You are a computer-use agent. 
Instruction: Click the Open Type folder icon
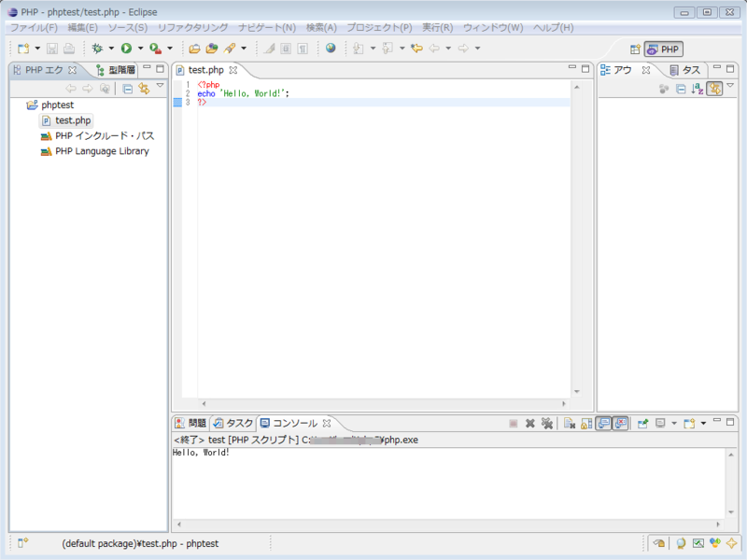click(x=194, y=49)
